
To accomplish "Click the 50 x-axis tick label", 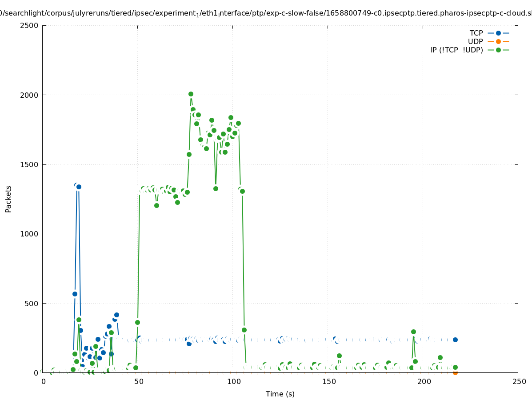I will (x=138, y=381).
